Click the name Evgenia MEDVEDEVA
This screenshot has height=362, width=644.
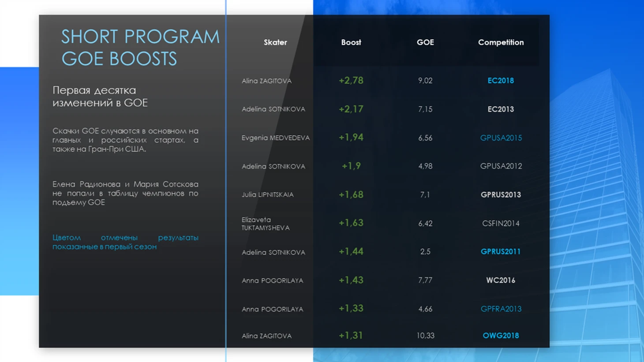coord(276,138)
